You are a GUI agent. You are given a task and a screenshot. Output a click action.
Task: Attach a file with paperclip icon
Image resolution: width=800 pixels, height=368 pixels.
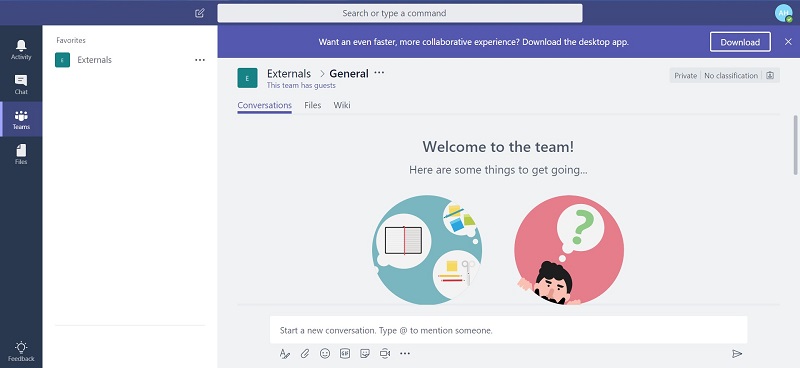(305, 353)
